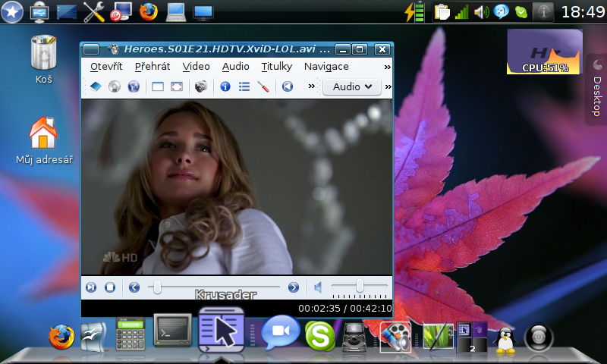Open the player window menu button
The width and height of the screenshot is (607, 364).
[91, 49]
